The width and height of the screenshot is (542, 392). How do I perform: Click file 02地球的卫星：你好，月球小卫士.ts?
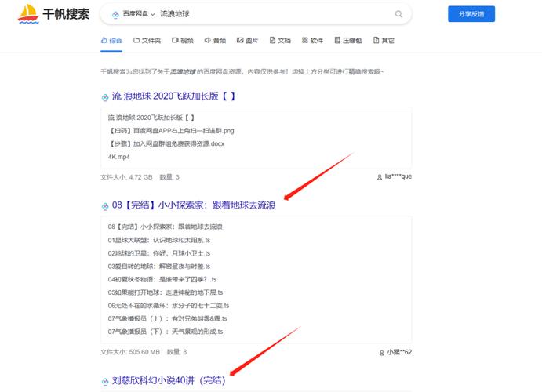click(159, 253)
